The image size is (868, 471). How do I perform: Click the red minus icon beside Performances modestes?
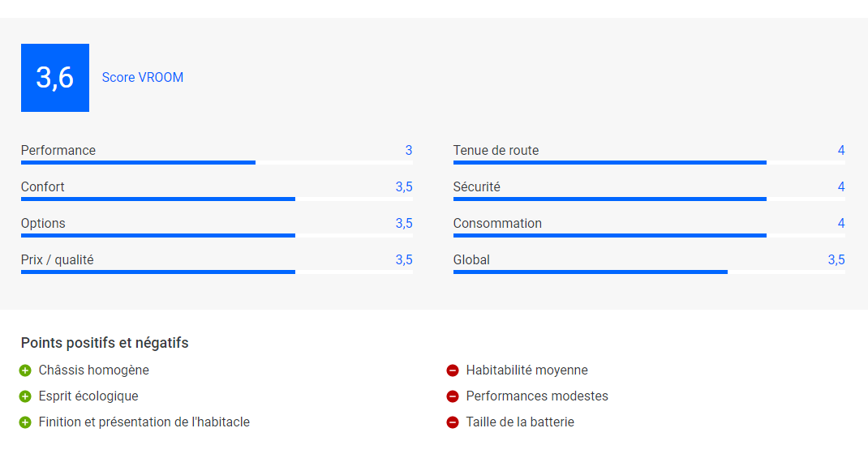[x=453, y=396]
